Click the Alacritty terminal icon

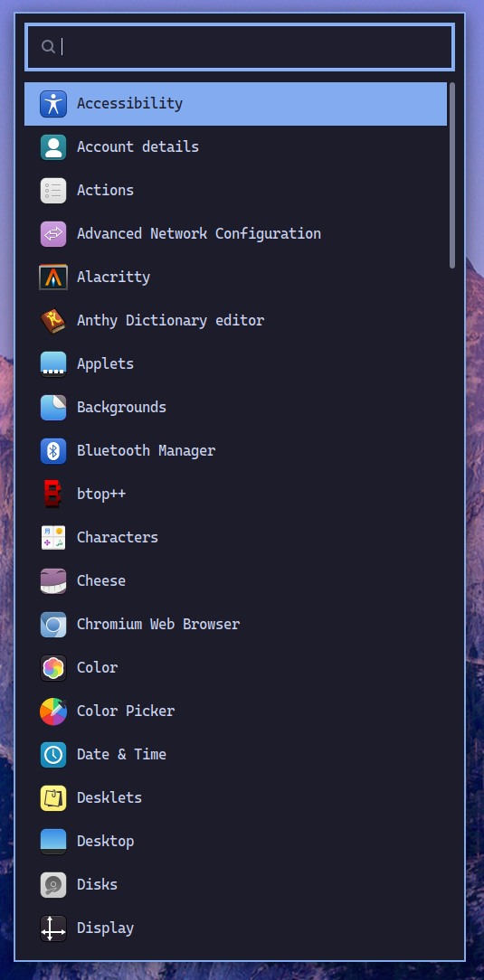[53, 277]
